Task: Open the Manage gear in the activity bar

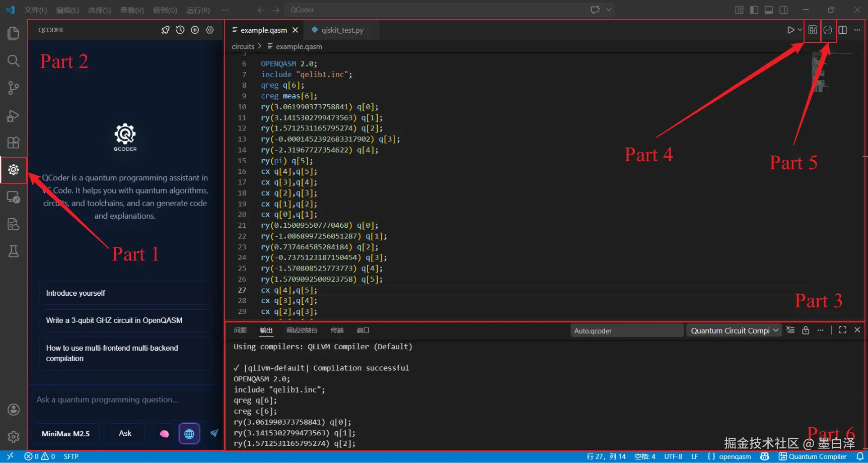Action: pyautogui.click(x=14, y=436)
